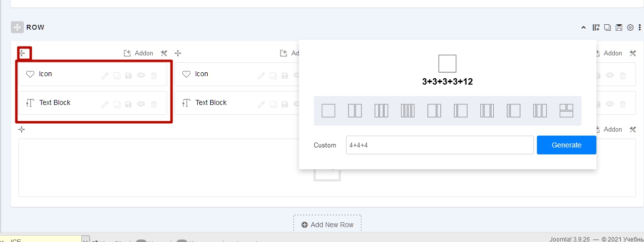Choose the four equal columns layout preset

pyautogui.click(x=408, y=111)
